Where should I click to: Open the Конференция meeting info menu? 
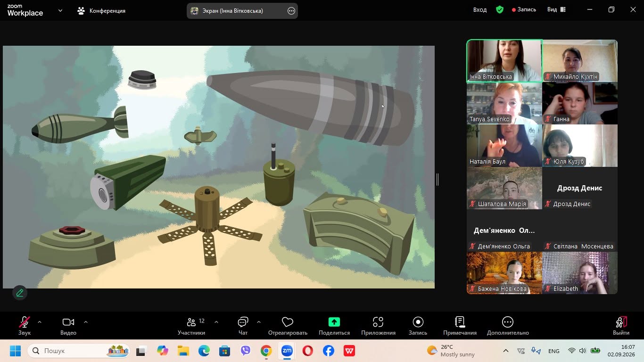(x=102, y=10)
